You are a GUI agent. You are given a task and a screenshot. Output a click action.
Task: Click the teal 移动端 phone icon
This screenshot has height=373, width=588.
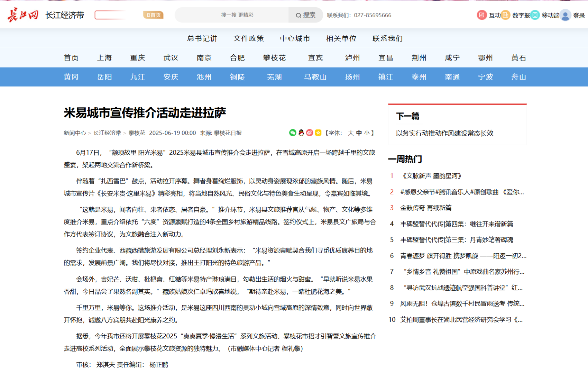click(535, 15)
